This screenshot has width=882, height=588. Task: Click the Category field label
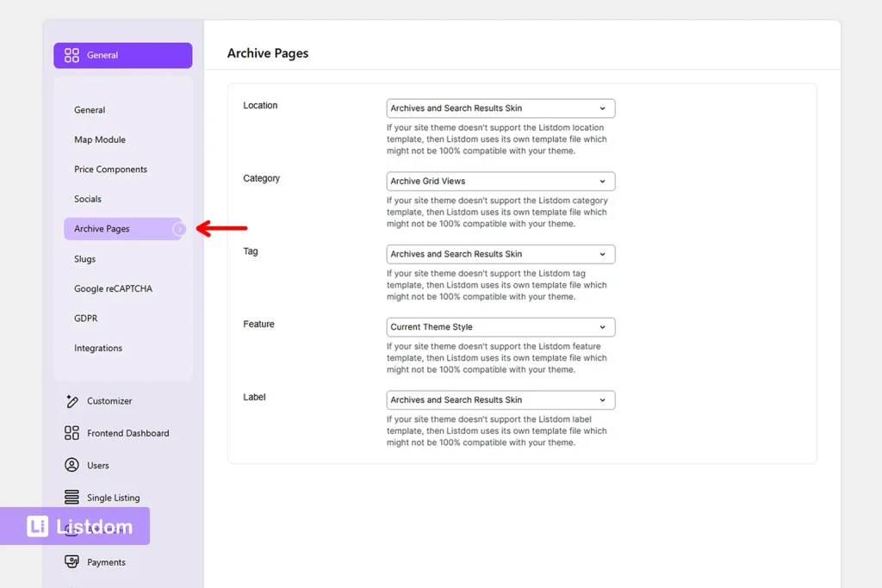(x=261, y=178)
